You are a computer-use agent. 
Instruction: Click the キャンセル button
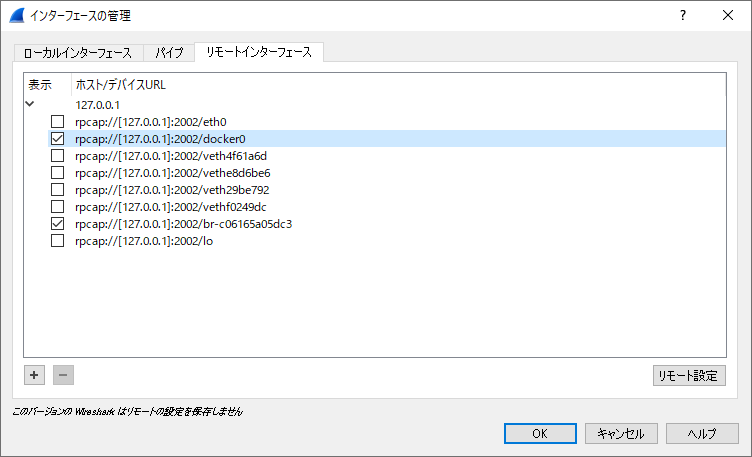tap(621, 434)
